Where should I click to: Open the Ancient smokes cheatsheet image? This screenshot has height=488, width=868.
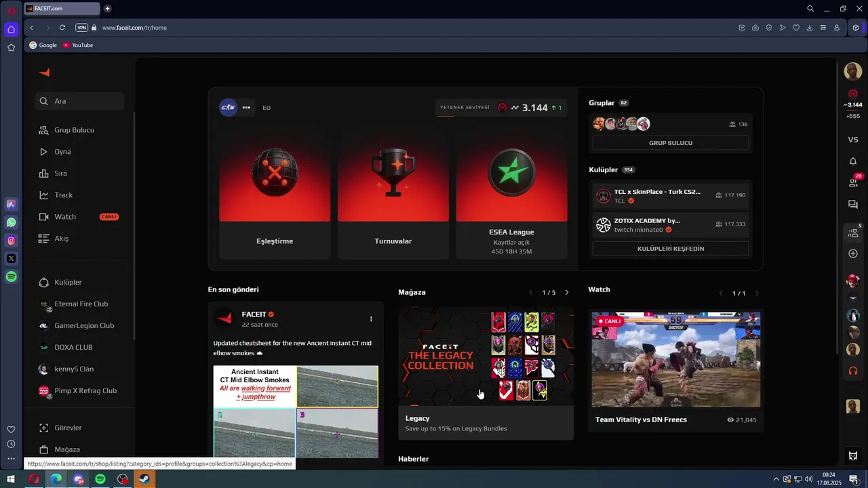point(296,412)
